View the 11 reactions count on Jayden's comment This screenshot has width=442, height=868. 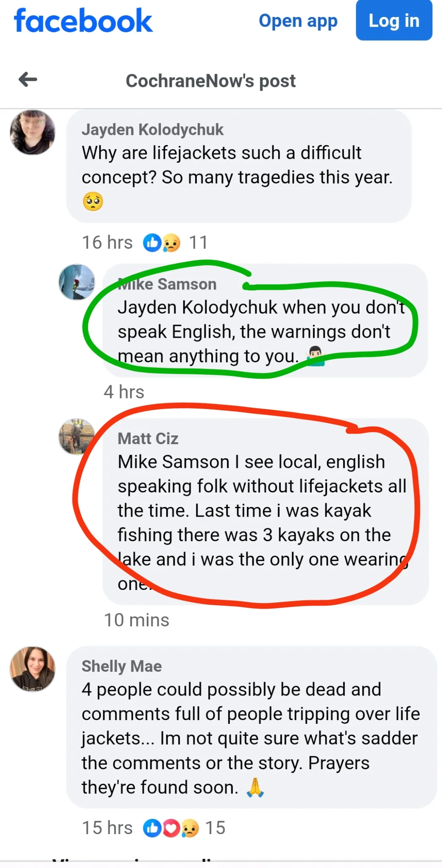(198, 243)
